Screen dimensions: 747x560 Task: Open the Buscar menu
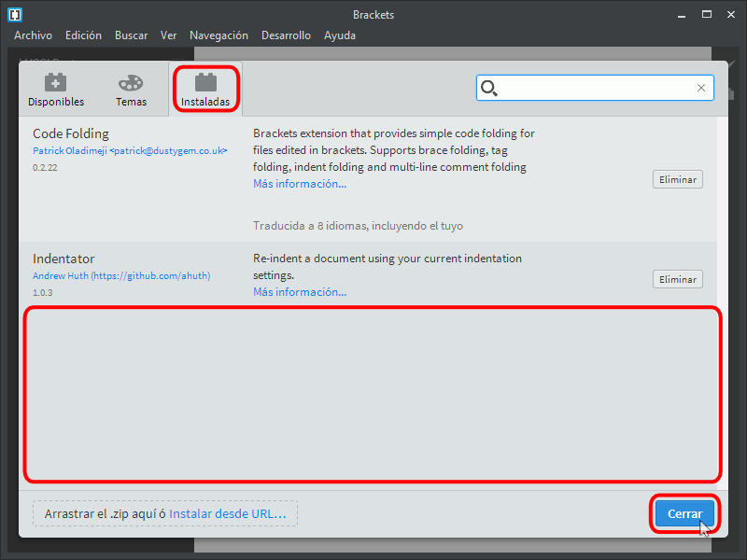(x=131, y=35)
